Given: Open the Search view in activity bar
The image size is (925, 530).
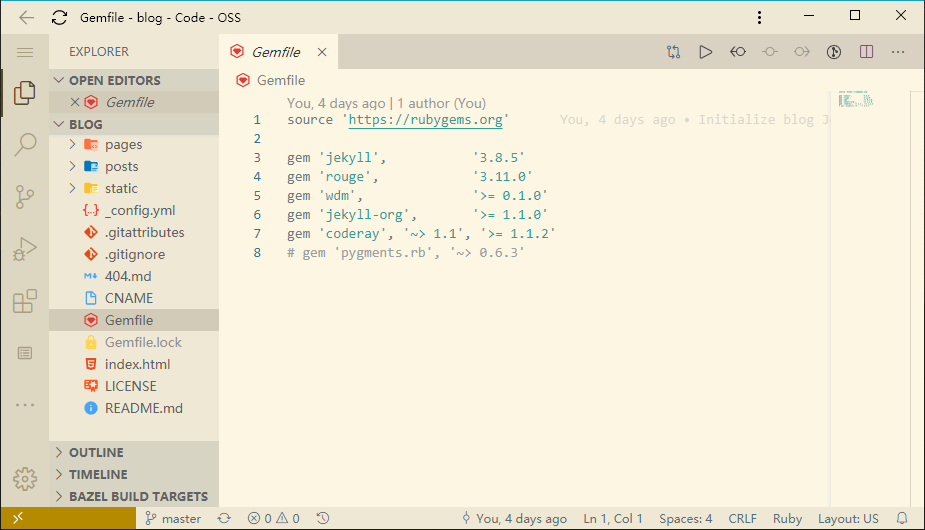Looking at the screenshot, I should pos(25,145).
